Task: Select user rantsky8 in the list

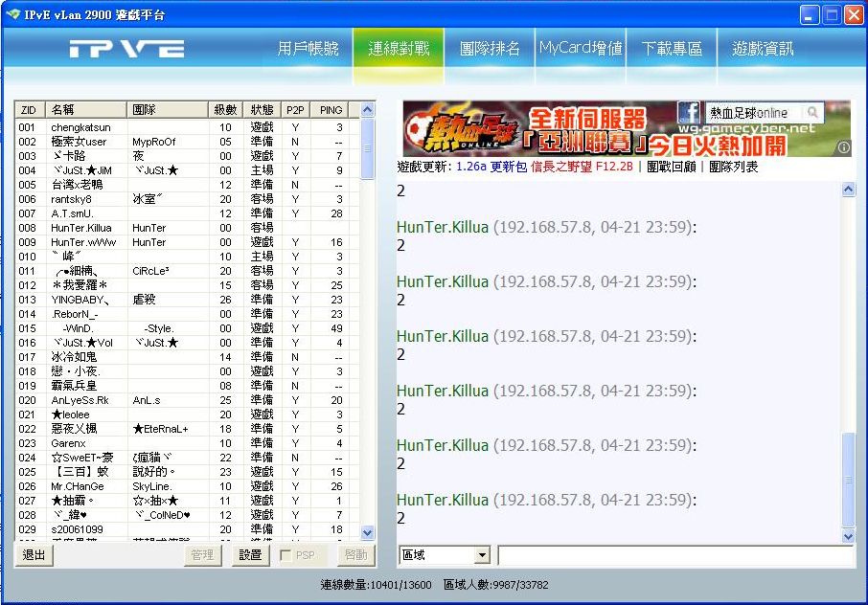Action: (187, 199)
